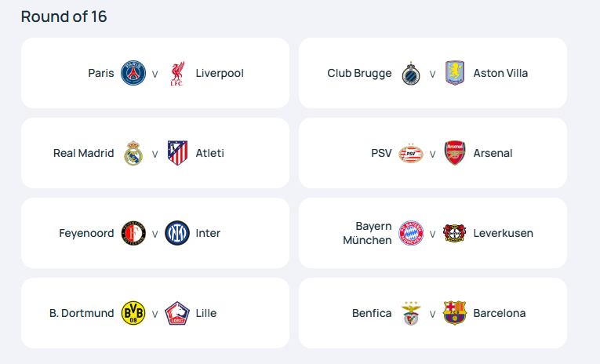The height and width of the screenshot is (364, 600).
Task: Click the Inter Milan logo
Action: click(x=177, y=233)
